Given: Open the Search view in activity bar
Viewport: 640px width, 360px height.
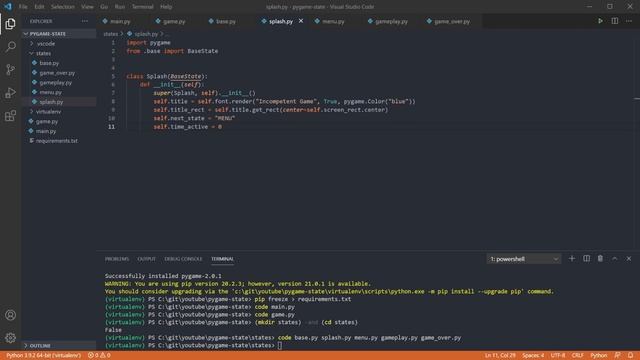Looking at the screenshot, I should (10, 47).
